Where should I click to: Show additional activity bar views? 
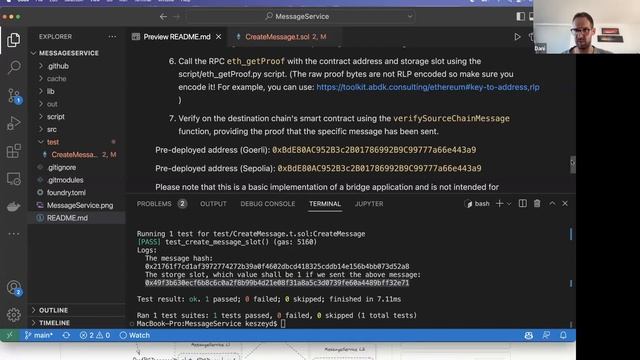point(13,234)
